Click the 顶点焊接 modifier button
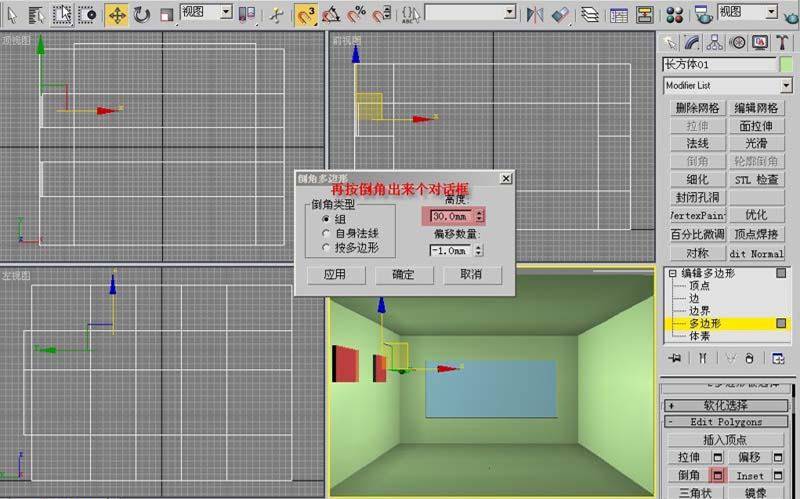800x499 pixels. click(x=756, y=234)
